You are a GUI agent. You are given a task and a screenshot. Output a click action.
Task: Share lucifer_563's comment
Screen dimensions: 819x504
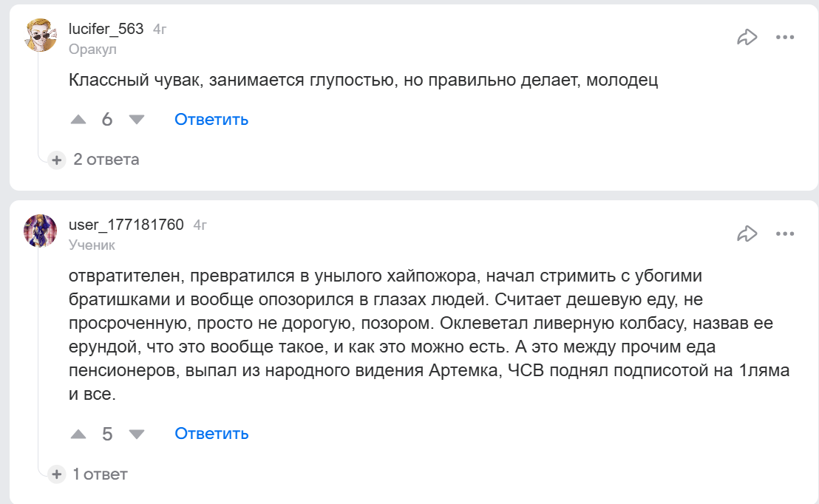[747, 37]
